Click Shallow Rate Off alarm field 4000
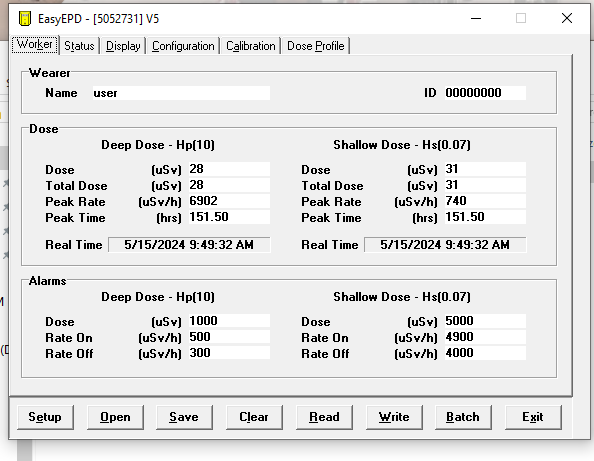The height and width of the screenshot is (461, 594). click(x=485, y=353)
